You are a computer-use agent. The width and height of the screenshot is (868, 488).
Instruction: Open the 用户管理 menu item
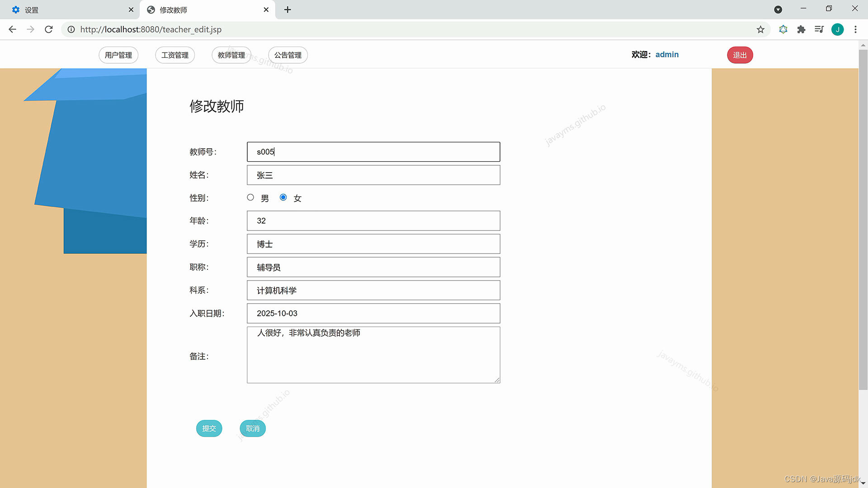(x=118, y=55)
